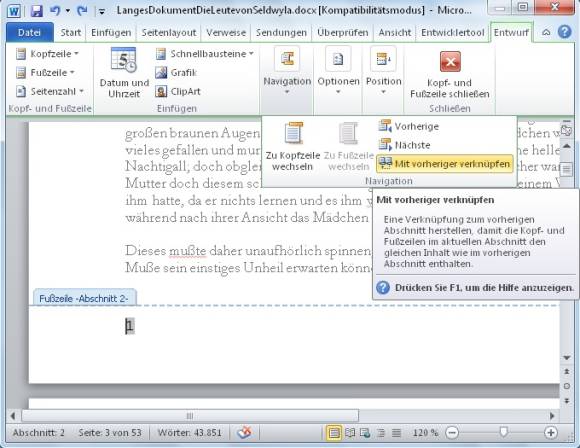The image size is (580, 448).
Task: Save the document with floppy disk icon
Action: click(37, 10)
